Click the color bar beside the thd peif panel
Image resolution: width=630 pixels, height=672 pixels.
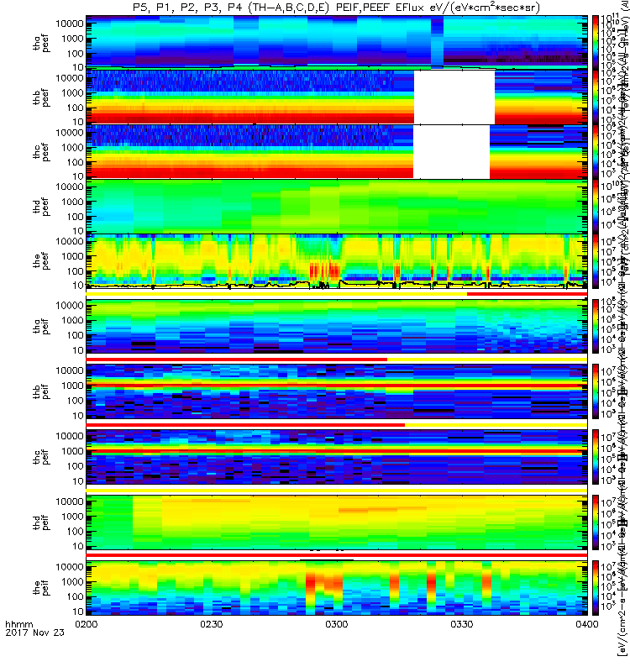pos(596,522)
